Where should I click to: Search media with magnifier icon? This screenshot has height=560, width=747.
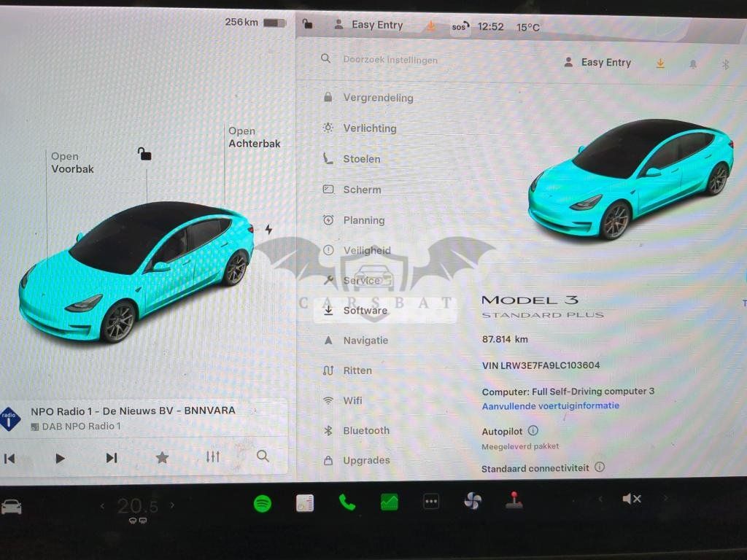pyautogui.click(x=263, y=456)
